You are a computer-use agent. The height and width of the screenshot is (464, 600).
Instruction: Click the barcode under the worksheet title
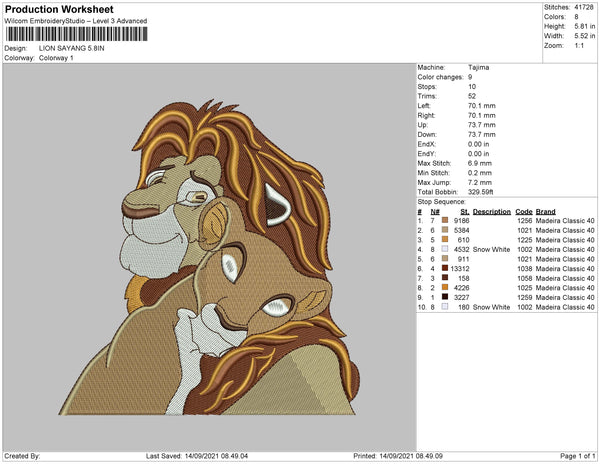[x=77, y=34]
